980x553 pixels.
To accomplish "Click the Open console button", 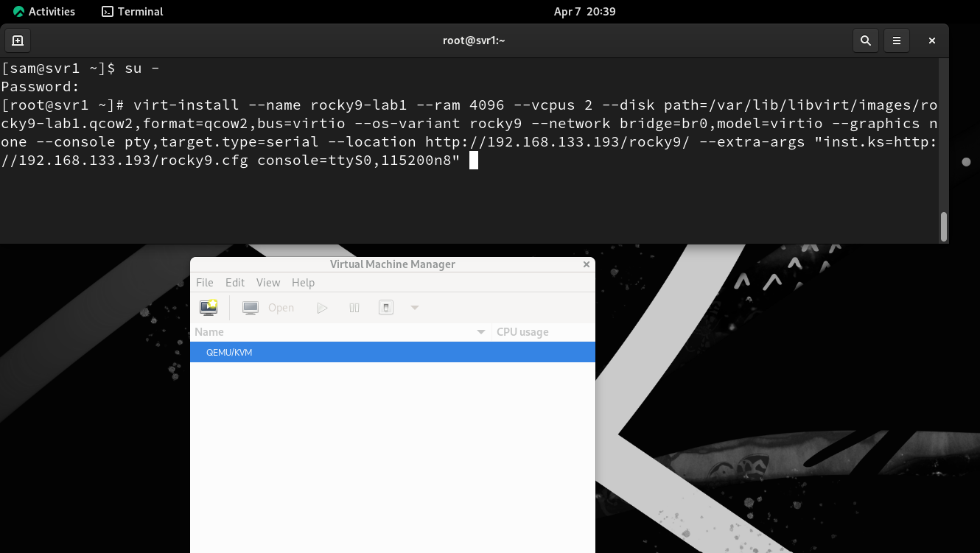I will tap(269, 308).
